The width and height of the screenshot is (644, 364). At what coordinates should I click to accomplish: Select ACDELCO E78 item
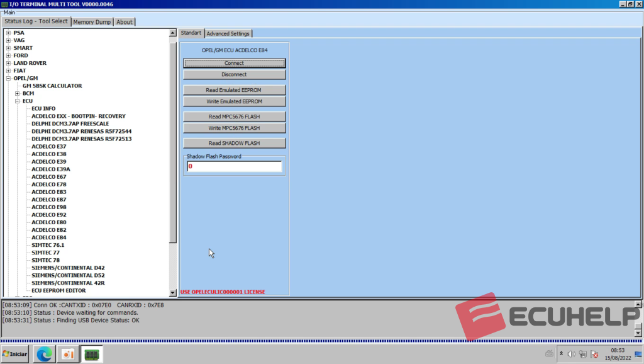tap(49, 185)
